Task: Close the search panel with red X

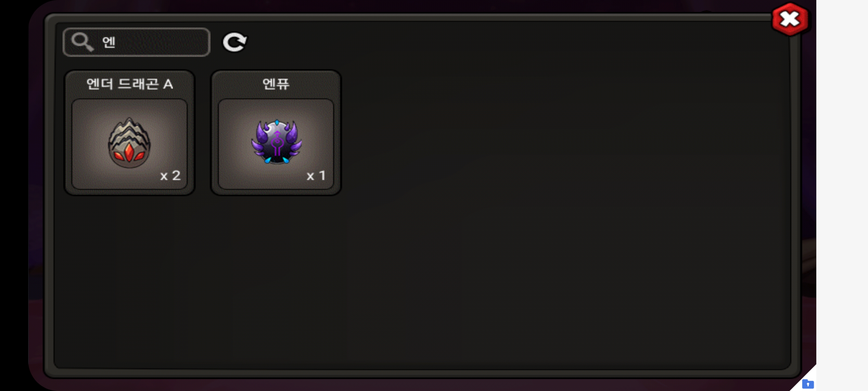Action: pyautogui.click(x=790, y=19)
